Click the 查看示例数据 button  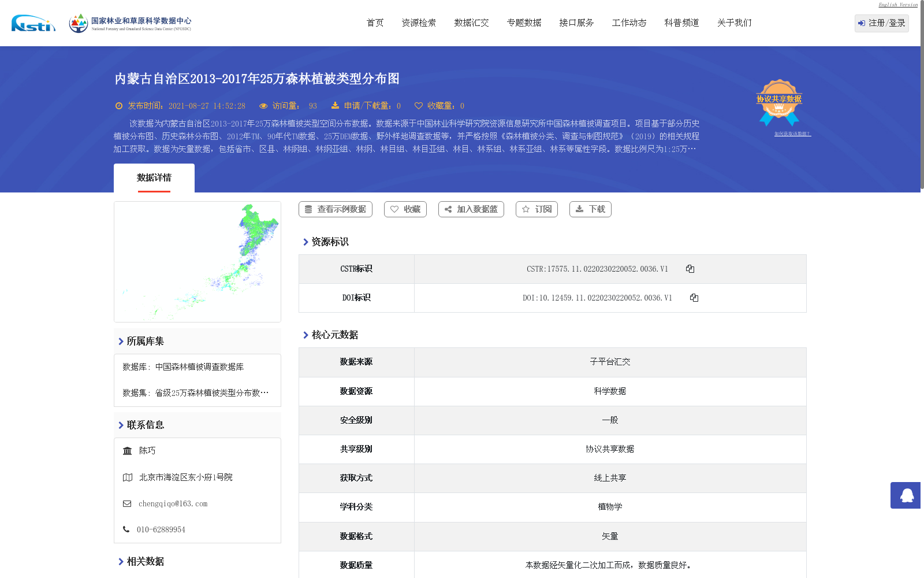pyautogui.click(x=336, y=209)
